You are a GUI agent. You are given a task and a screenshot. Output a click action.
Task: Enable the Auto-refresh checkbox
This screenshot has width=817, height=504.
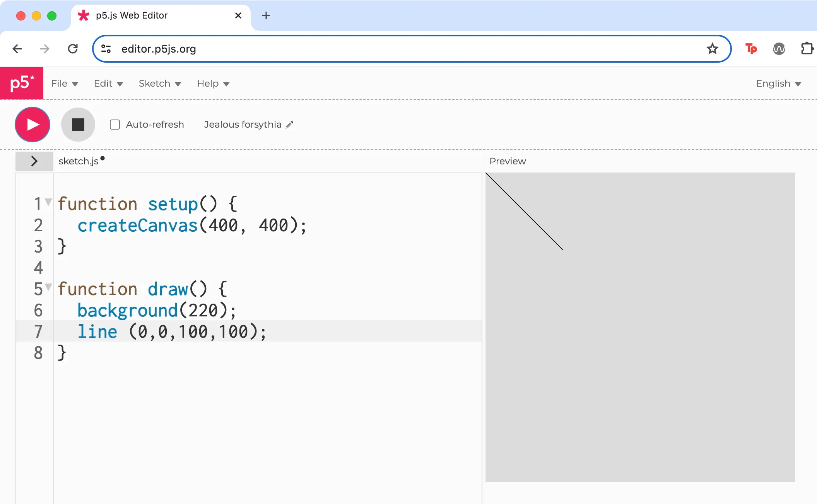coord(115,125)
